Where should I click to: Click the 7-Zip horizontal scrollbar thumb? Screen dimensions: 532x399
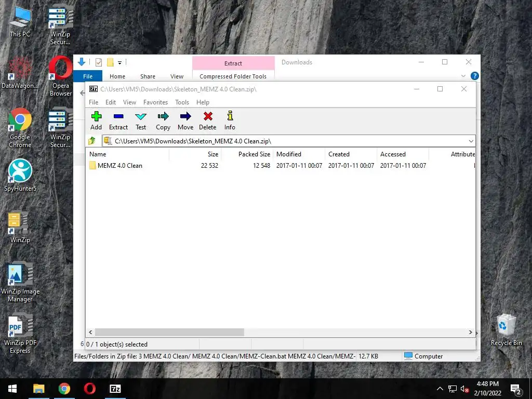(x=169, y=332)
